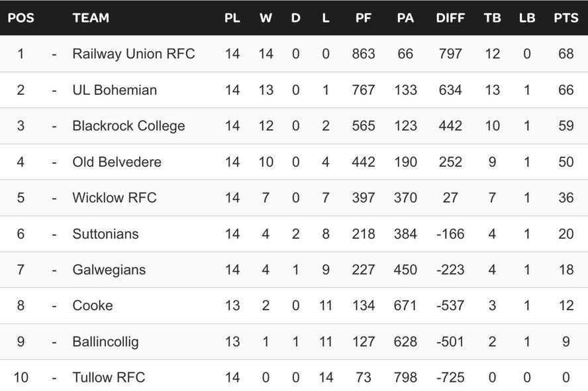Click the Old Belvedere team name
Viewport: 588px width, 391px height.
click(117, 162)
